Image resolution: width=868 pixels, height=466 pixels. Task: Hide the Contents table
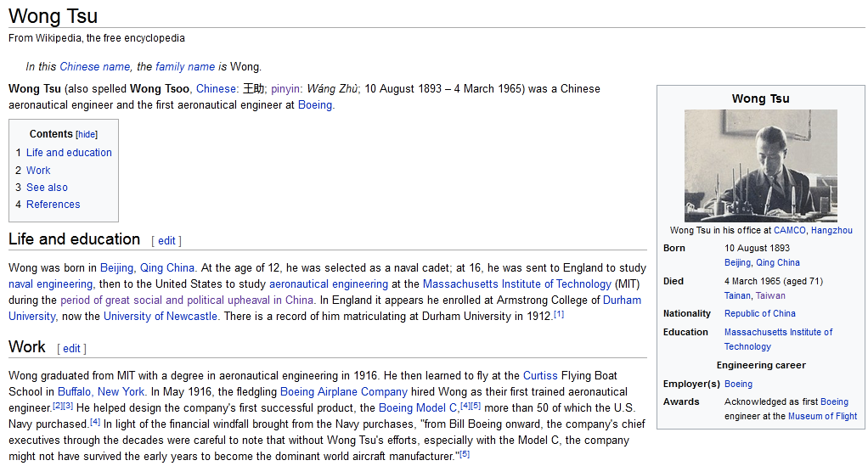[x=87, y=134]
